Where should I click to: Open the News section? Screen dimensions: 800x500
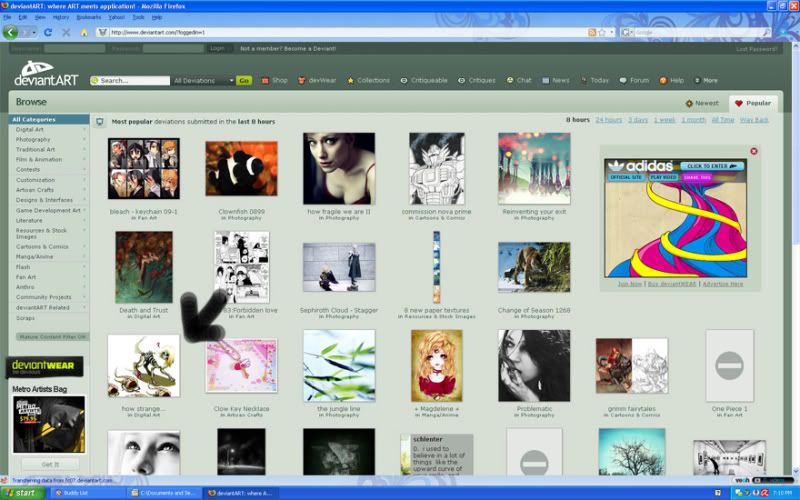click(x=556, y=81)
